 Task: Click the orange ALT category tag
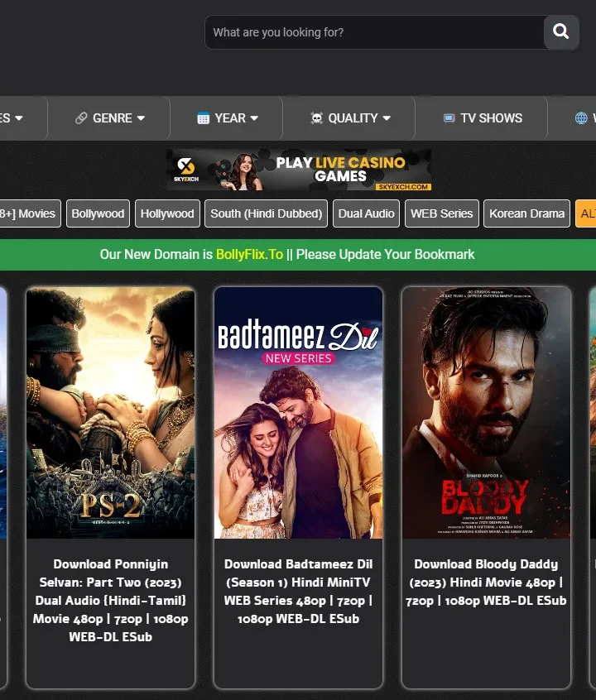coord(586,213)
